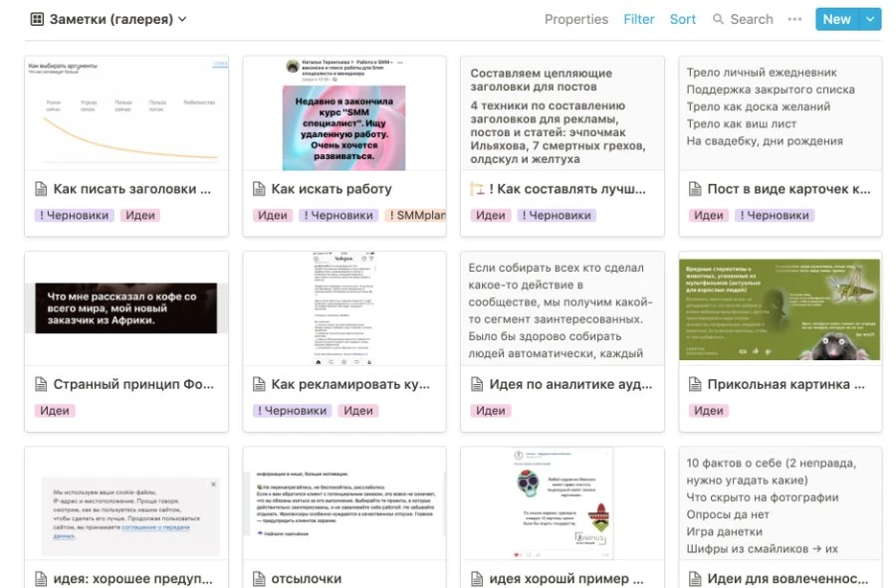Open the Filter menu
Image resolution: width=896 pixels, height=588 pixels.
click(x=638, y=19)
